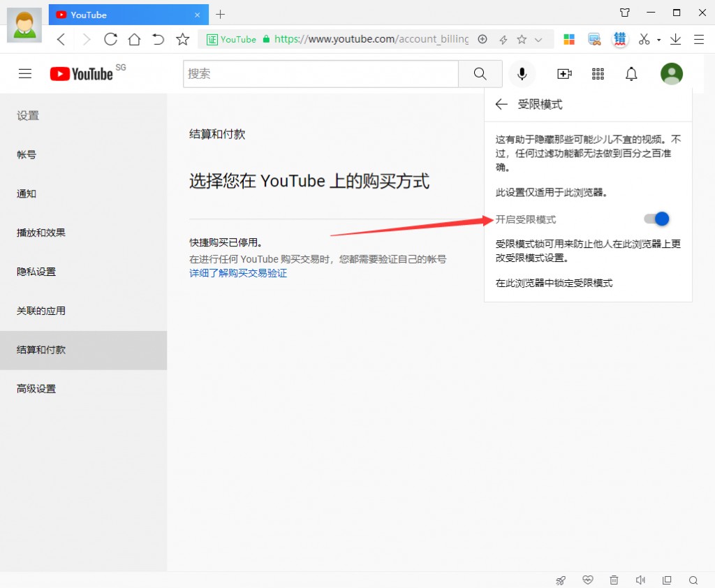Click the trash bin status icon

(614, 580)
